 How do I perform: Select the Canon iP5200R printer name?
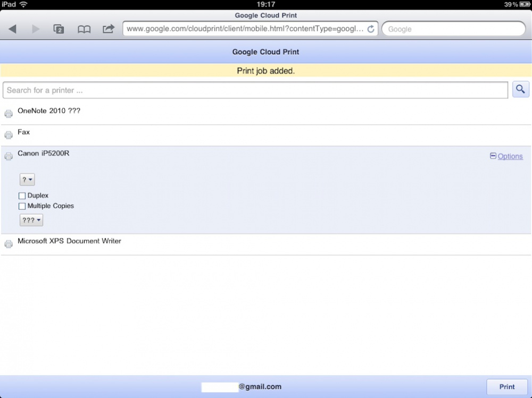point(44,153)
